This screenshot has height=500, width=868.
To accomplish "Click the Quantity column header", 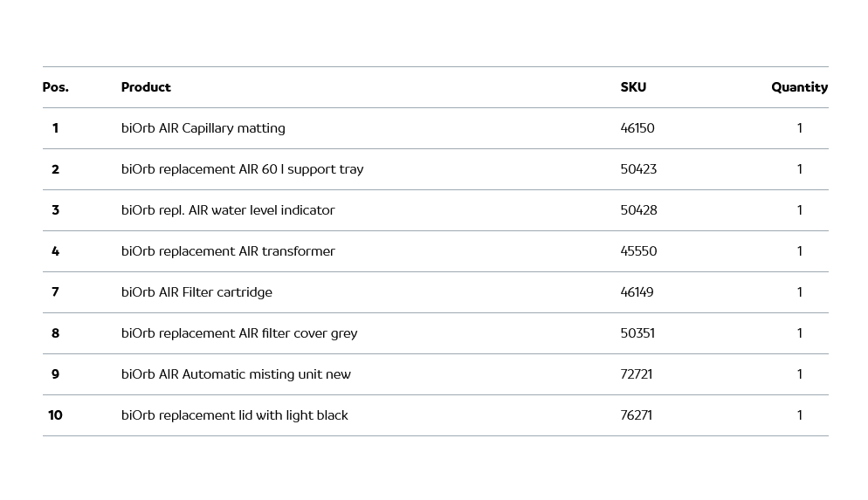I will [x=799, y=87].
